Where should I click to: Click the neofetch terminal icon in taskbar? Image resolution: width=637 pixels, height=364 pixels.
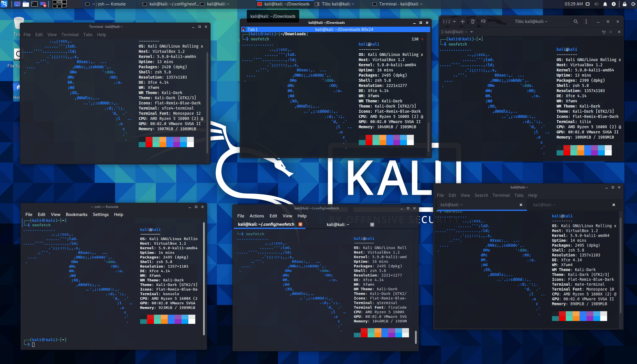pos(171,4)
